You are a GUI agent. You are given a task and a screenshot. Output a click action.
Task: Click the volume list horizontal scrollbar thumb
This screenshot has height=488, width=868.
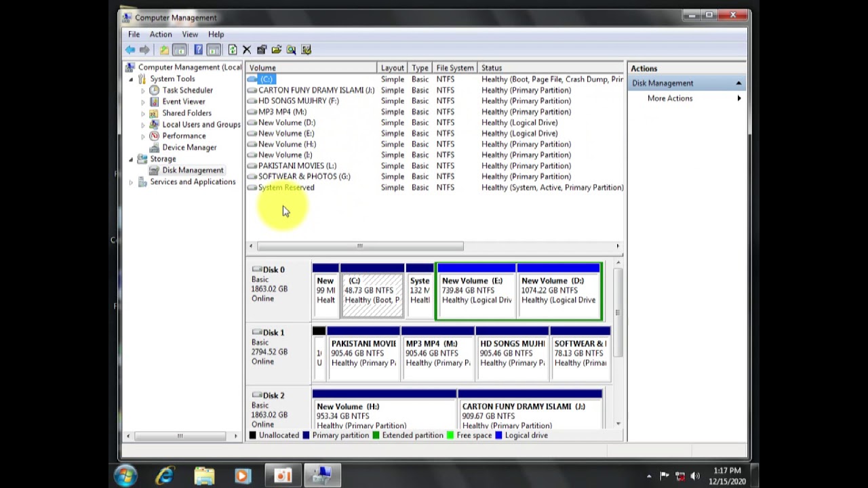360,246
